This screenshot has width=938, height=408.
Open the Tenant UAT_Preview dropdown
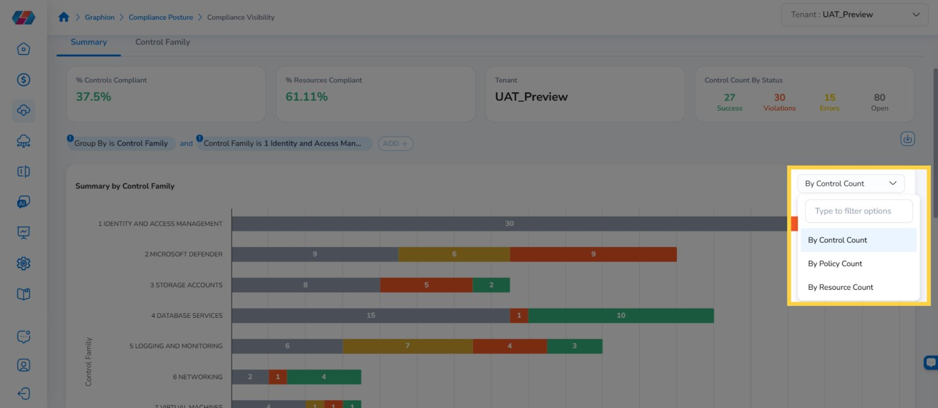[854, 14]
